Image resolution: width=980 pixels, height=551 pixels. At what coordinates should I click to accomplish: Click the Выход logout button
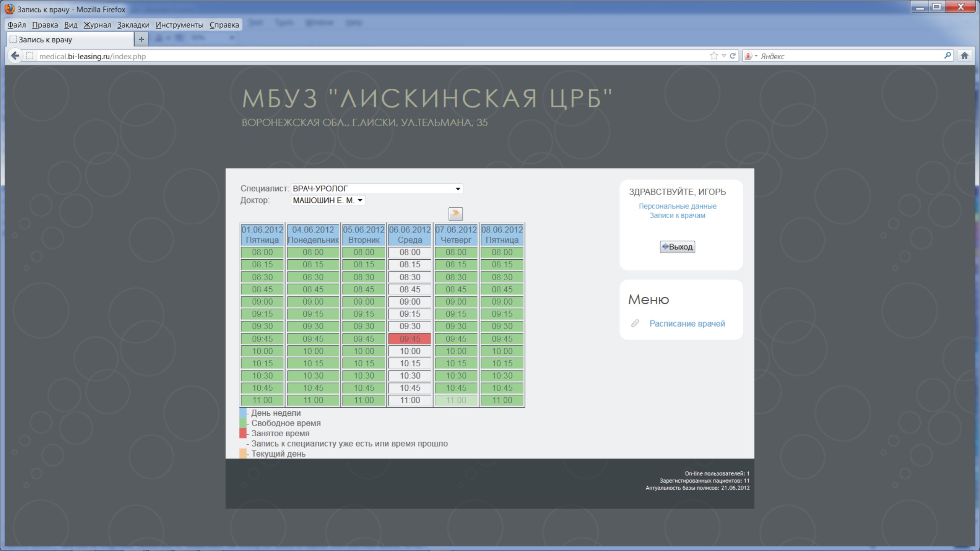pos(677,246)
